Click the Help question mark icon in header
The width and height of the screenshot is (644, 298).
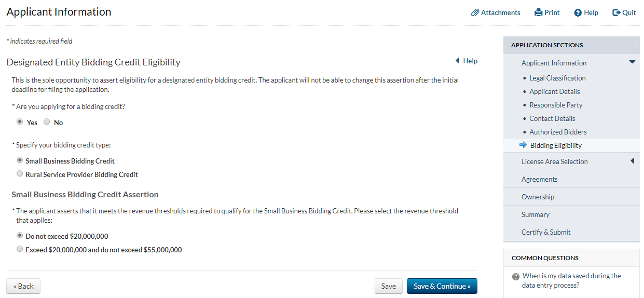pos(578,13)
